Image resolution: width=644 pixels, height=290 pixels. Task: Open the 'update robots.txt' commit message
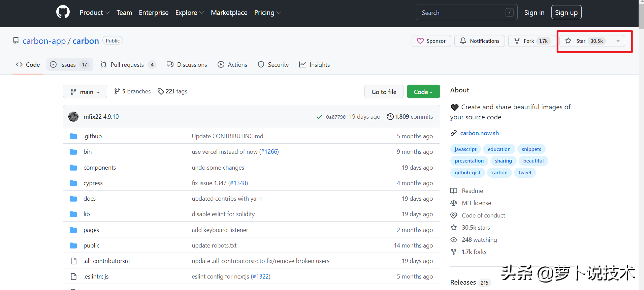(214, 245)
